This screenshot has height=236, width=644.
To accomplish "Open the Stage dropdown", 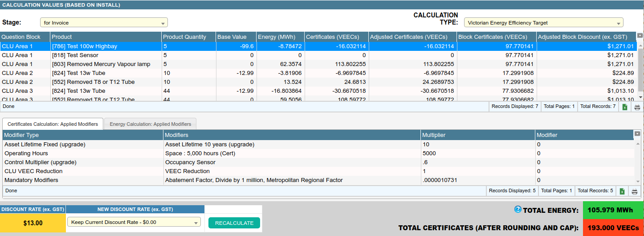I will pos(103,23).
